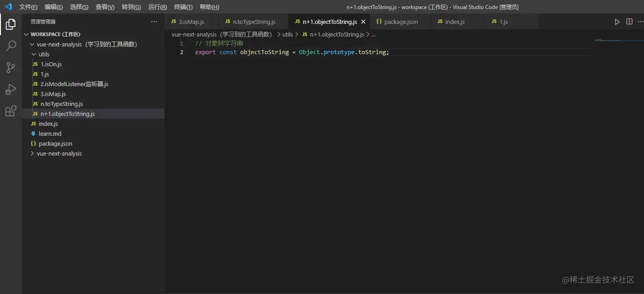Click the utils breadcrumb segment
The width and height of the screenshot is (644, 294).
[x=288, y=34]
